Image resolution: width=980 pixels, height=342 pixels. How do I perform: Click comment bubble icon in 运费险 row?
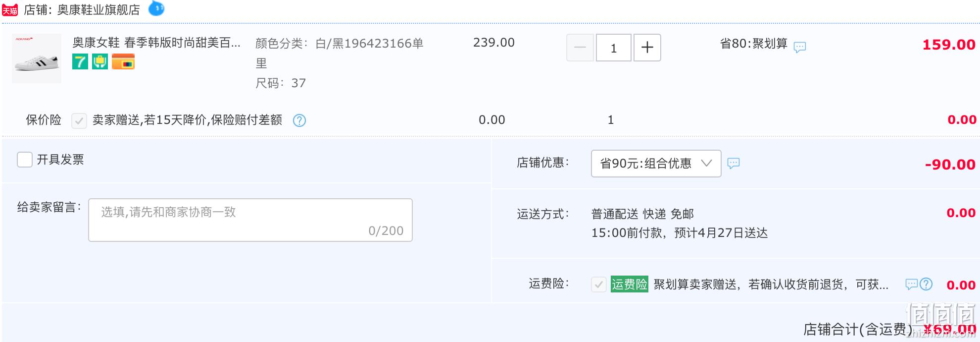coord(911,284)
